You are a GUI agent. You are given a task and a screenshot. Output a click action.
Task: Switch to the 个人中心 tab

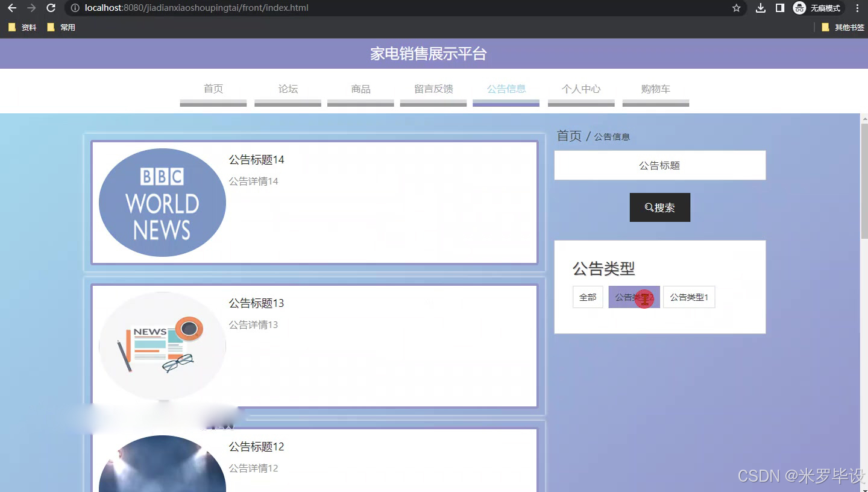580,89
